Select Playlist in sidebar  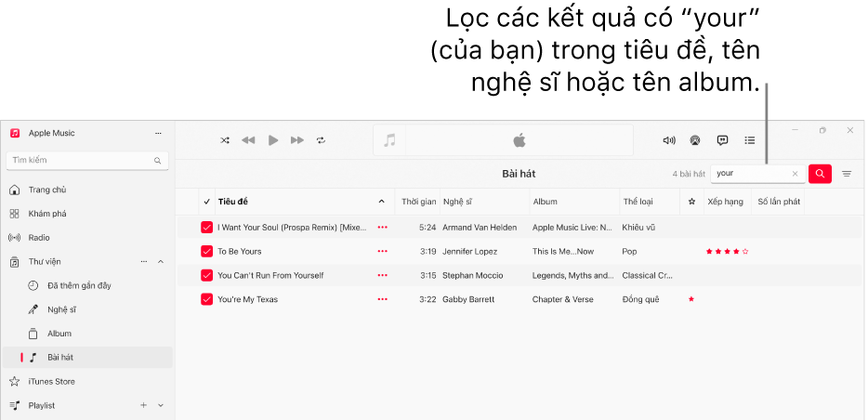42,406
